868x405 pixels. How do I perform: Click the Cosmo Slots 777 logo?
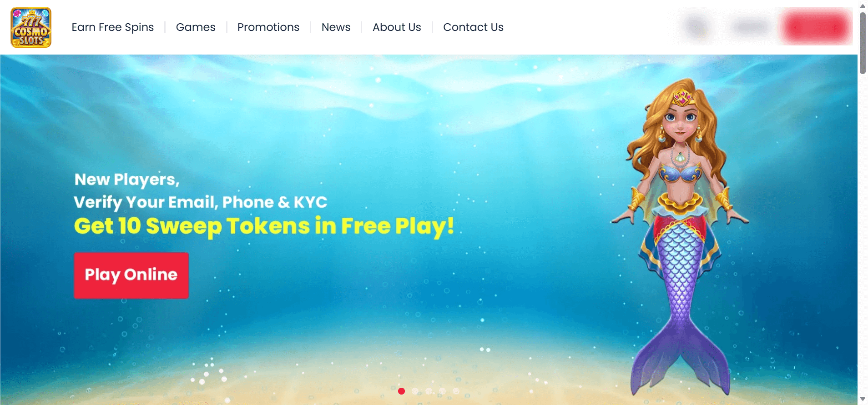(x=31, y=27)
